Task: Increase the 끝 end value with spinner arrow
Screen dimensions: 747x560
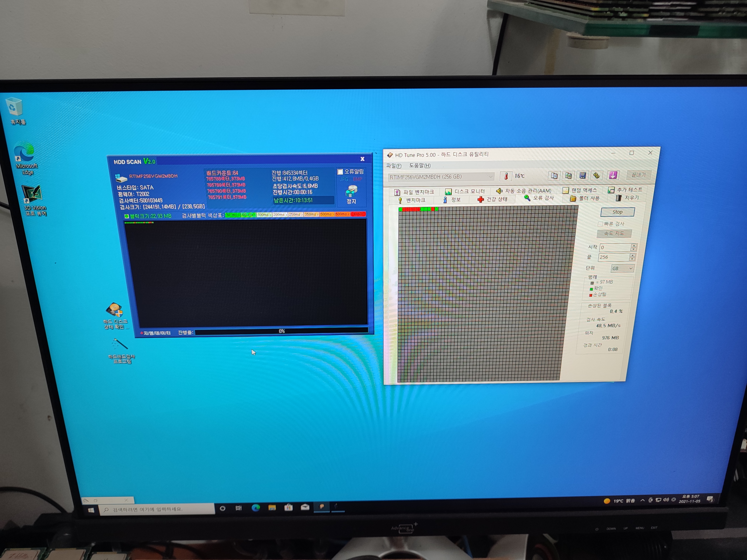Action: 632,255
